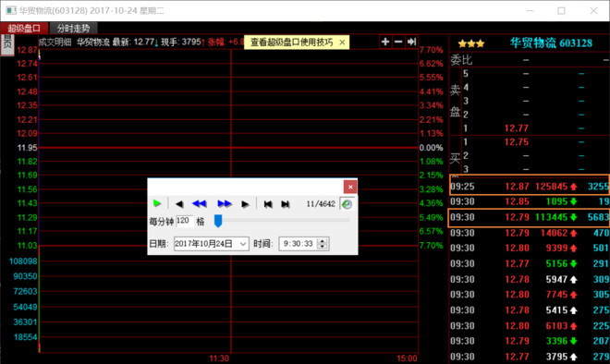
Task: Select the trade row with volume 5156
Action: (530, 263)
